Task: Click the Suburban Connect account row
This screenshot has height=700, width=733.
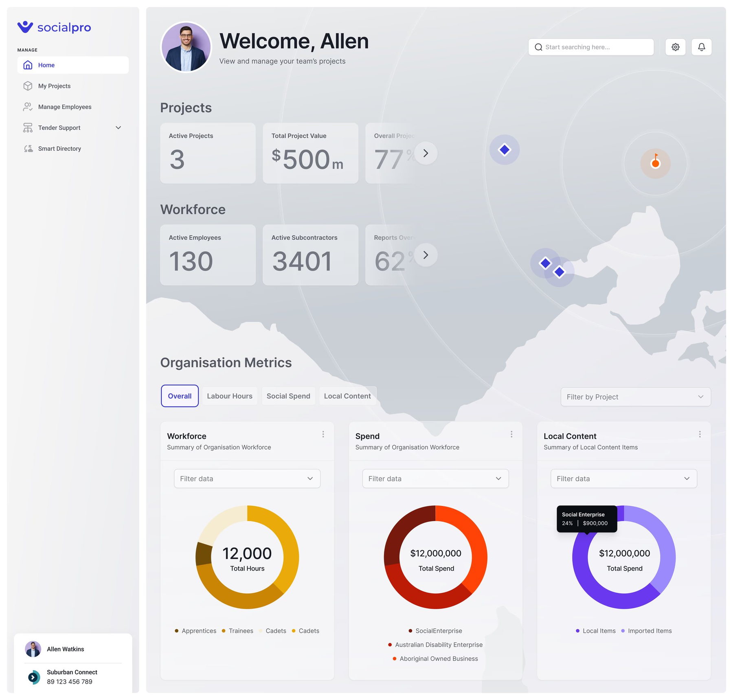Action: (73, 677)
